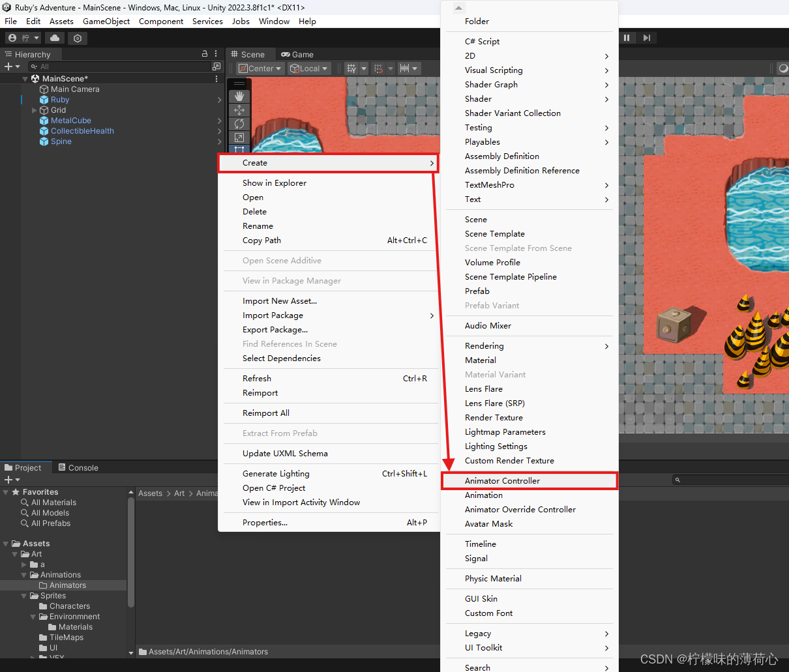This screenshot has height=672, width=789.
Task: Select the Rotate tool
Action: click(239, 123)
